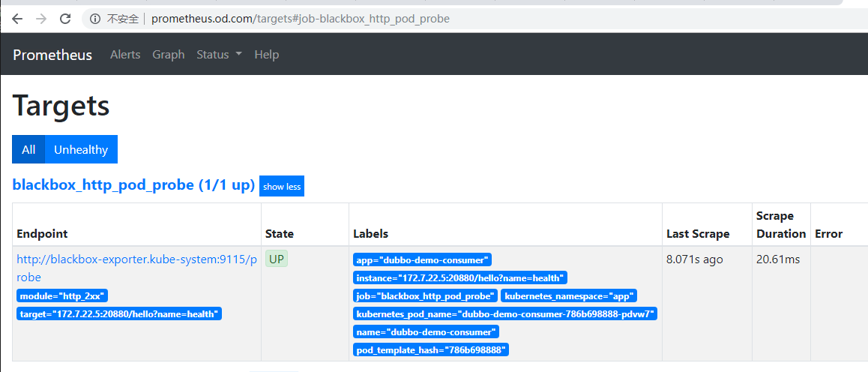The height and width of the screenshot is (372, 868).
Task: Click the browser forward arrow
Action: 41,19
